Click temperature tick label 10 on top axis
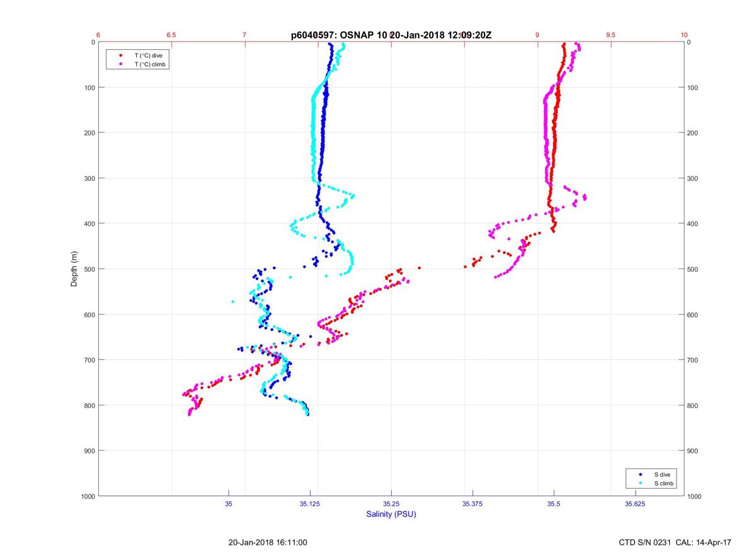The width and height of the screenshot is (756, 558). pyautogui.click(x=684, y=35)
